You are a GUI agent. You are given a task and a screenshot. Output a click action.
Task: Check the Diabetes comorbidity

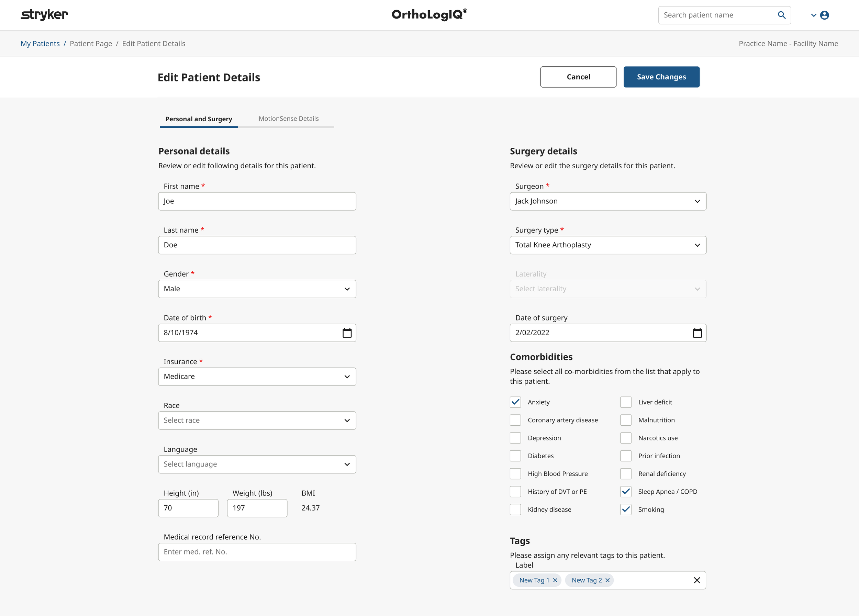click(x=515, y=456)
